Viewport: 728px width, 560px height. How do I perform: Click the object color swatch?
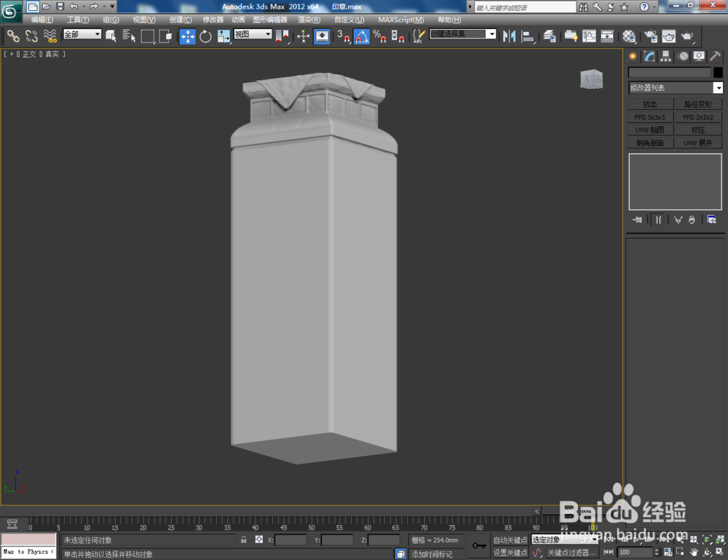(719, 72)
